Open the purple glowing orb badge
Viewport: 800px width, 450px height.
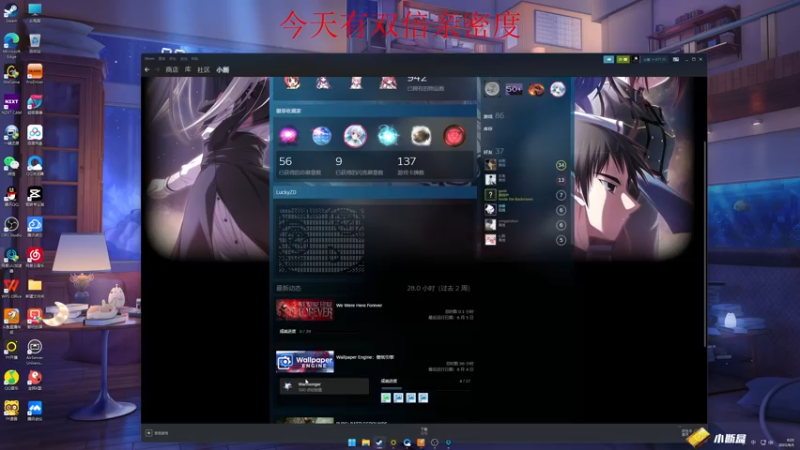click(x=288, y=136)
